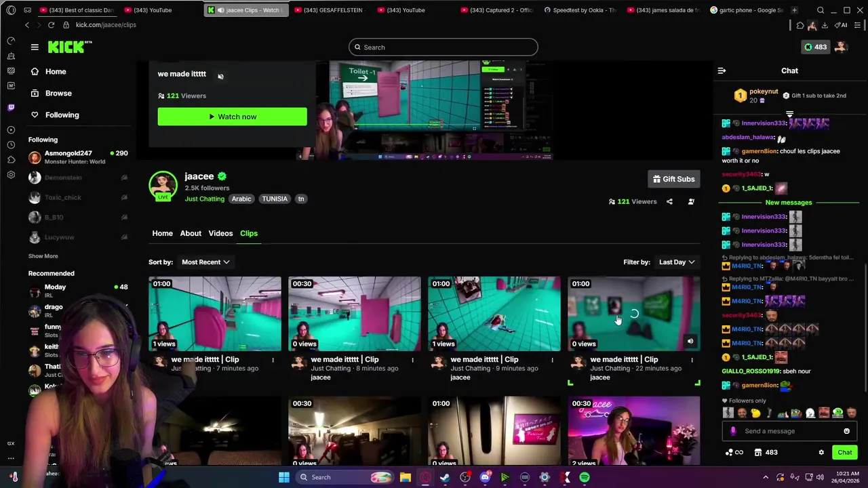Image resolution: width=868 pixels, height=488 pixels.
Task: Play the 9 minutes ago clip thumbnail
Action: coord(494,314)
